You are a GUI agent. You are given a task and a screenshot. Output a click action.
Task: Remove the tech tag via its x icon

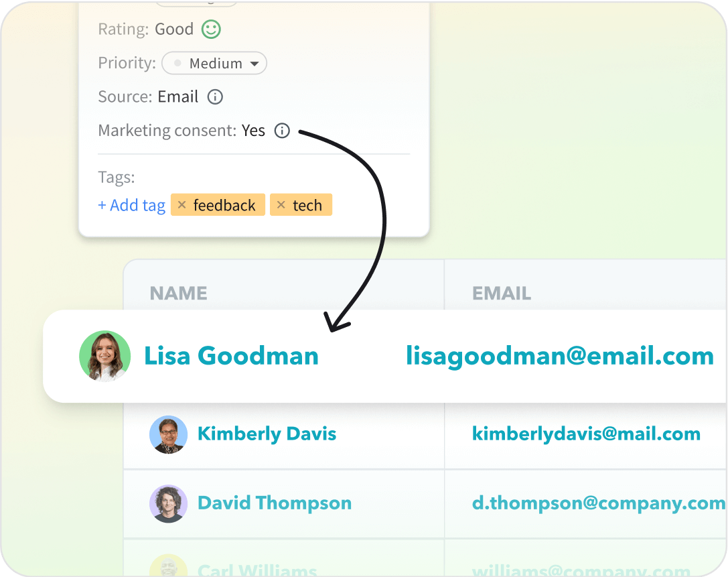coord(280,204)
